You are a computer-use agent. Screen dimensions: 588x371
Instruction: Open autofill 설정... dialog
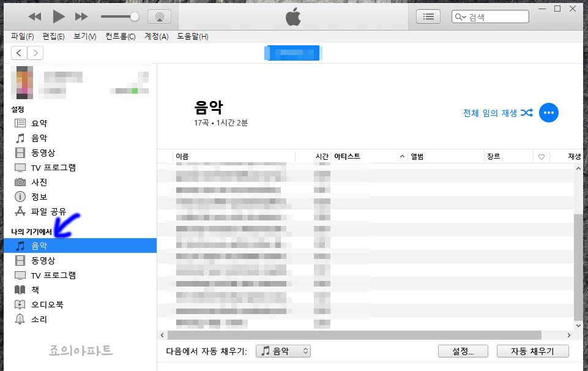[x=463, y=351]
